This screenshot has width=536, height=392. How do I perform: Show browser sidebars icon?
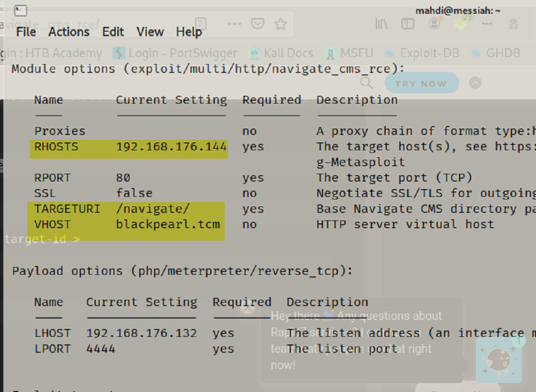408,24
